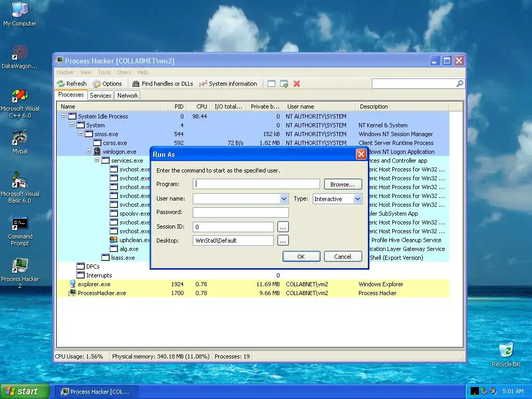This screenshot has width=532, height=399.
Task: Cancel the Run As dialog
Action: coord(343,257)
